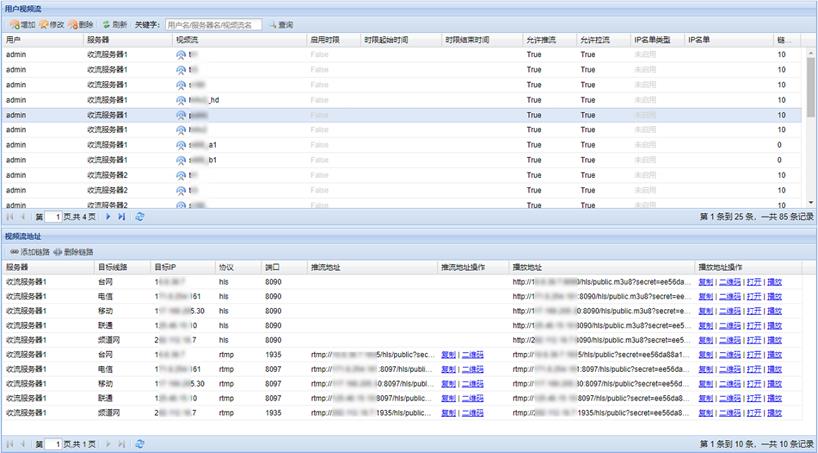This screenshot has height=453, width=818.
Task: Select the 收流服务器1 row ending in _a1
Action: 402,145
